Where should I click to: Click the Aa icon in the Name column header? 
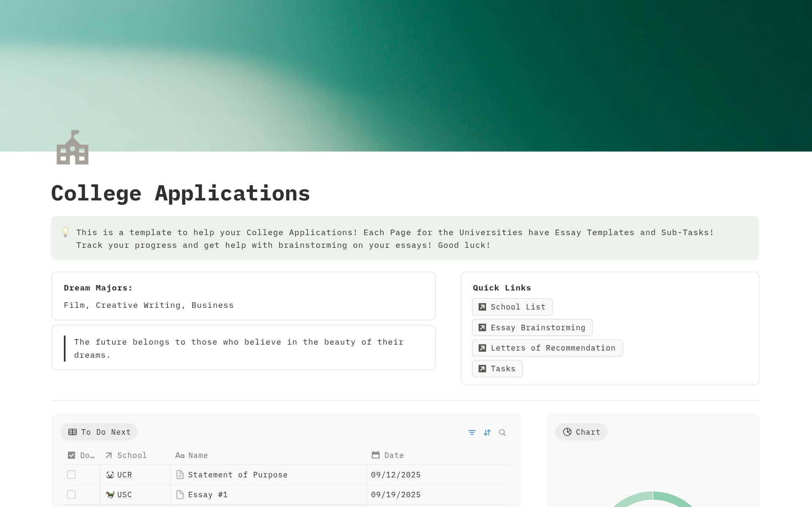(x=179, y=455)
